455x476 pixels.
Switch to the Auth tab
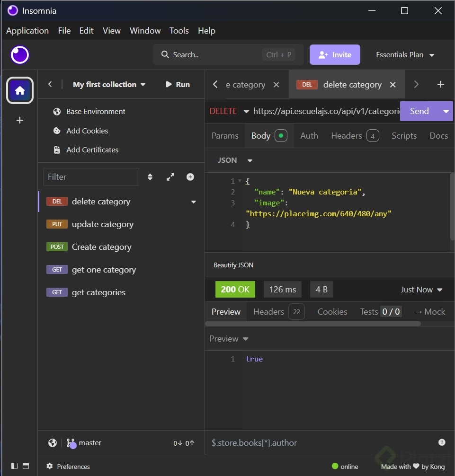click(309, 136)
